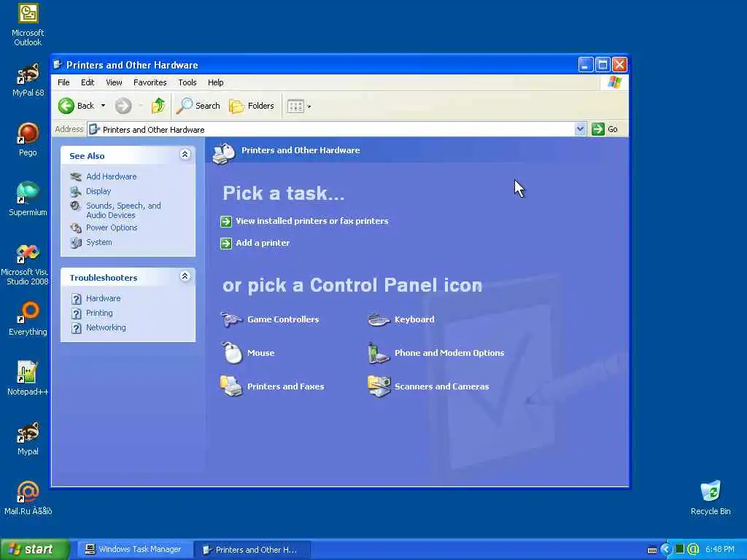747x560 pixels.
Task: Click the window title bar system icon
Action: (x=58, y=64)
